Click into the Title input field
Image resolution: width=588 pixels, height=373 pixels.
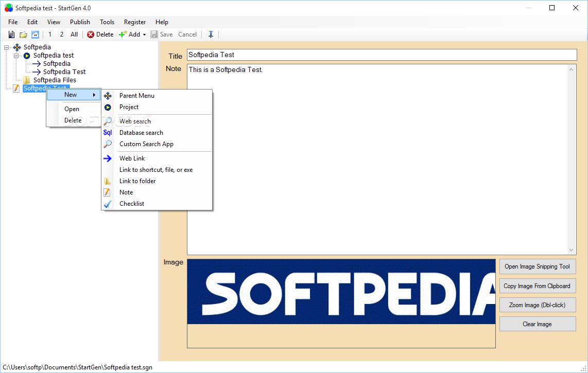[x=382, y=55]
